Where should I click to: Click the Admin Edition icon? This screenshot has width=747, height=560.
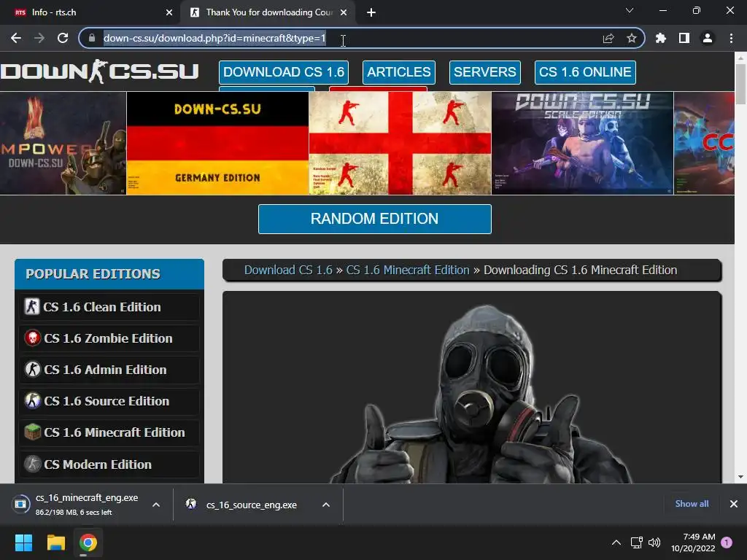32,370
